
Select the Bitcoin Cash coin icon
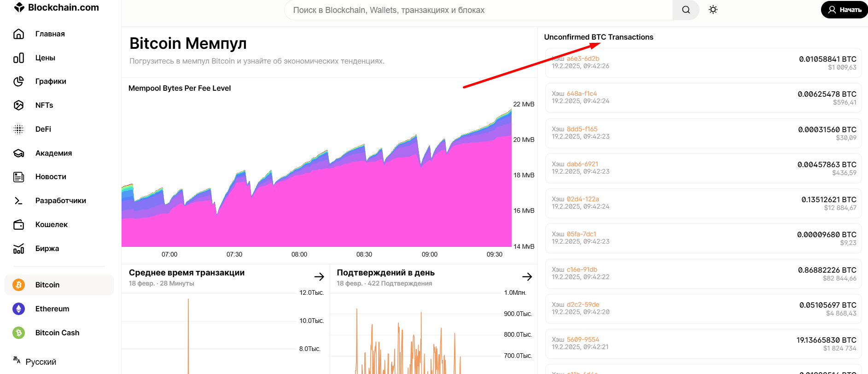click(19, 333)
